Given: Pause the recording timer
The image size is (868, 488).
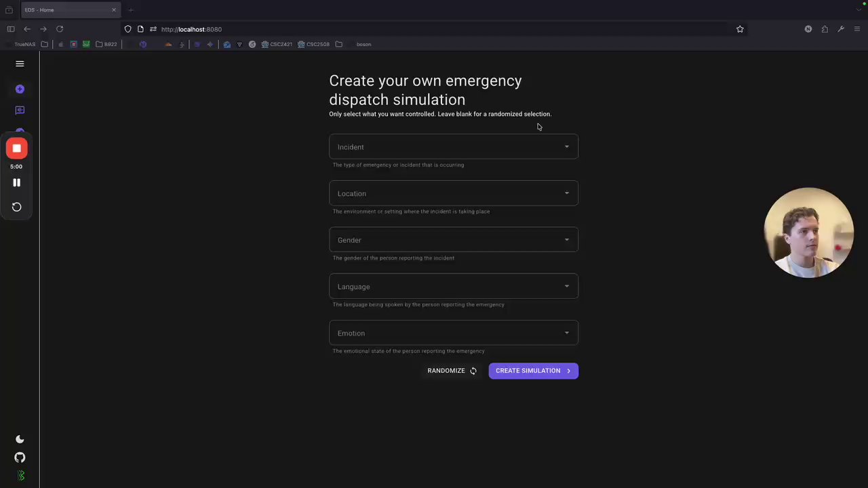Looking at the screenshot, I should tap(17, 182).
